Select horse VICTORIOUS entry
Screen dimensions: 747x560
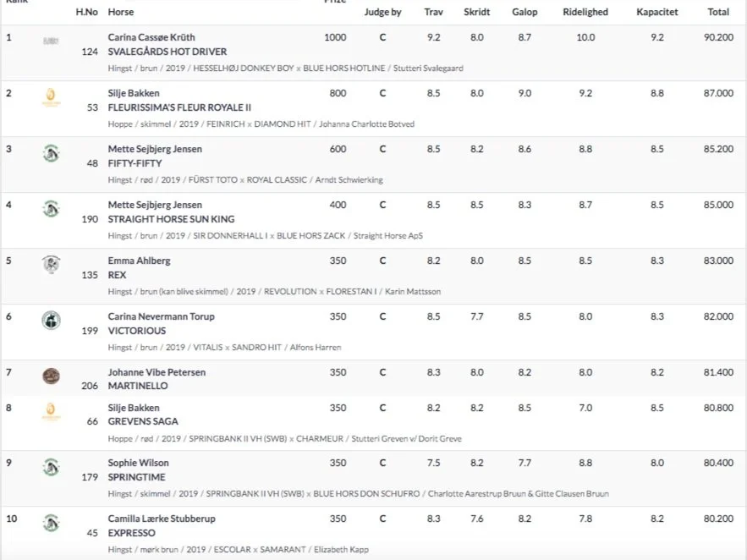[137, 331]
